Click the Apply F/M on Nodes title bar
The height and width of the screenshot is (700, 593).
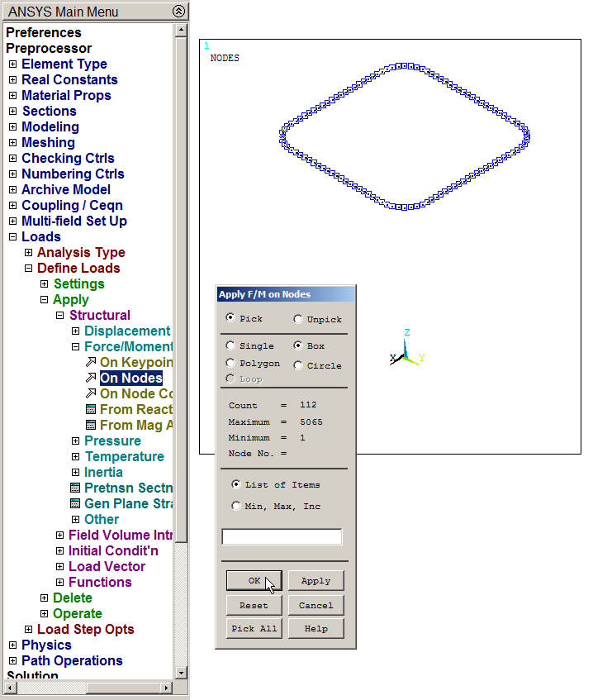(x=286, y=294)
